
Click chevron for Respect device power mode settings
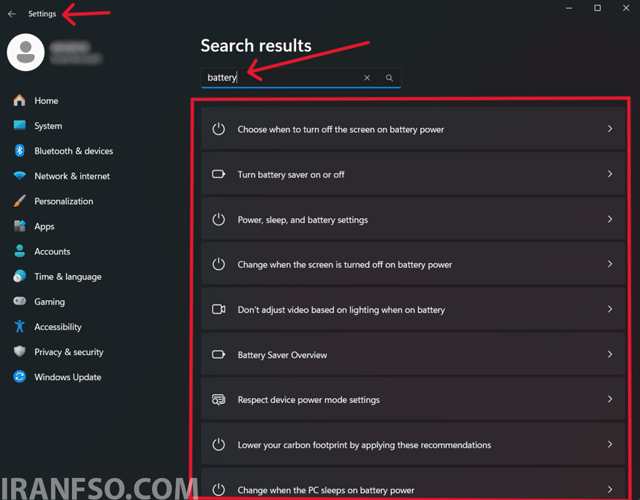[610, 399]
